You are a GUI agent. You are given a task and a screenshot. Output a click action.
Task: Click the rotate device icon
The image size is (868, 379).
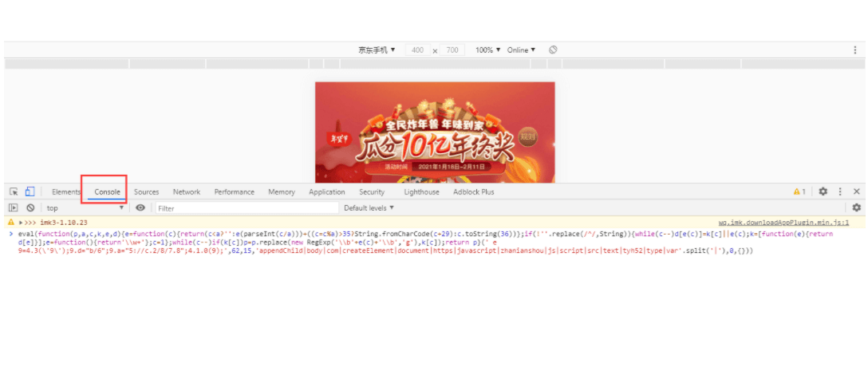click(x=552, y=49)
